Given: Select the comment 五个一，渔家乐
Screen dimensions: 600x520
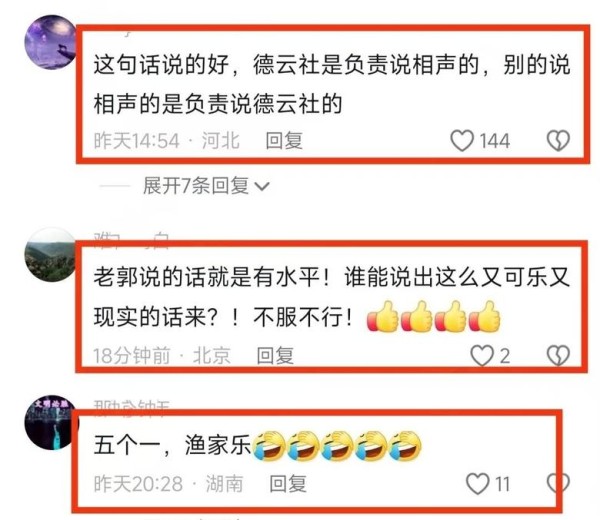Looking at the screenshot, I should (258, 445).
